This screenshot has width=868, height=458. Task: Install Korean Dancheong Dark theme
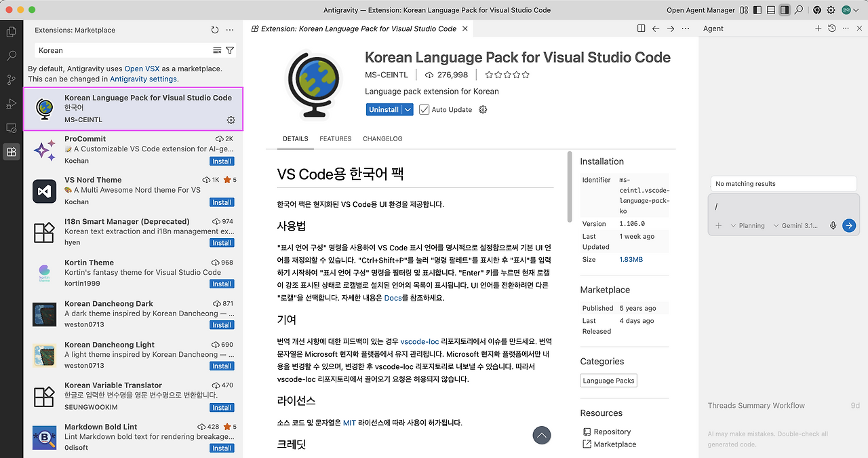pyautogui.click(x=222, y=325)
